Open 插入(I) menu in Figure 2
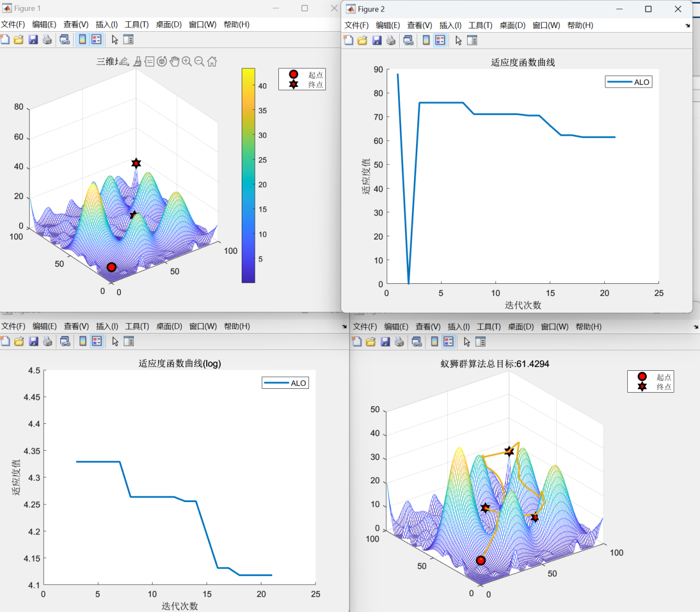This screenshot has height=612, width=700. pos(450,25)
